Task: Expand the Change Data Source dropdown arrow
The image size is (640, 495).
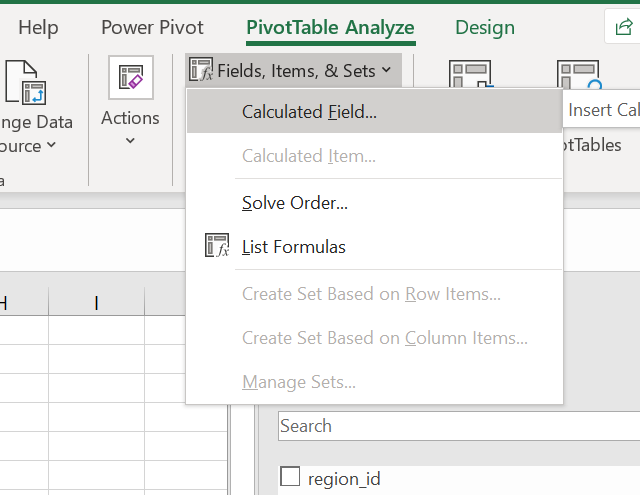Action: (51, 146)
